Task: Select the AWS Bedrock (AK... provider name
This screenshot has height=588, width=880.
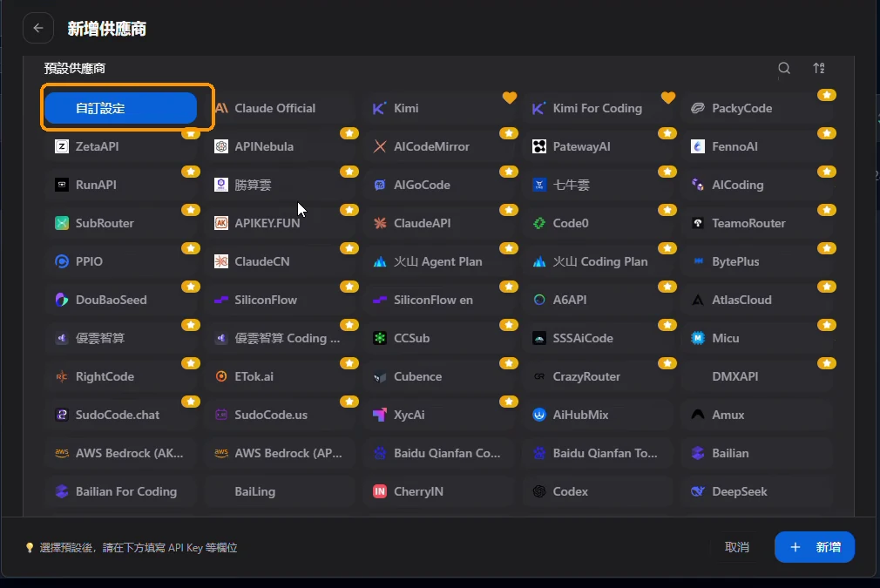Action: pos(129,453)
